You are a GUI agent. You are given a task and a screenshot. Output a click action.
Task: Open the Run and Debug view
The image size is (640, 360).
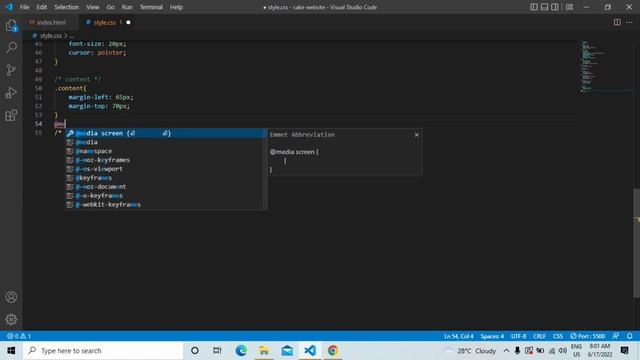click(11, 93)
